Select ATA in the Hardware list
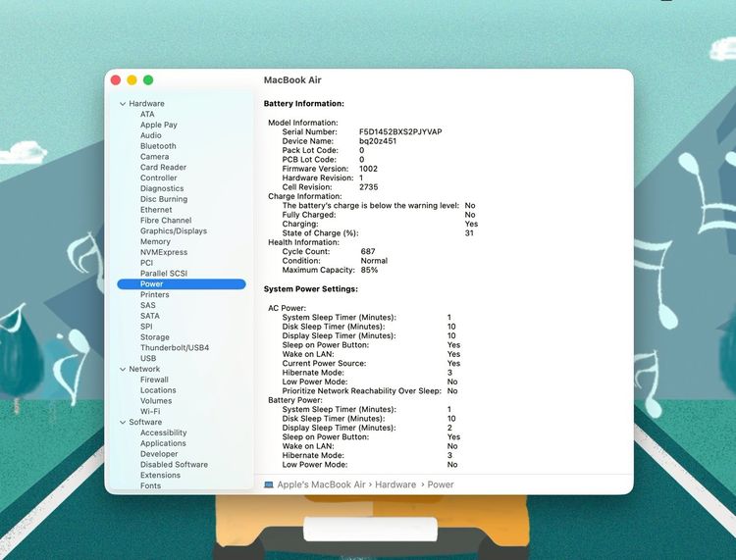This screenshot has width=736, height=560. click(147, 114)
